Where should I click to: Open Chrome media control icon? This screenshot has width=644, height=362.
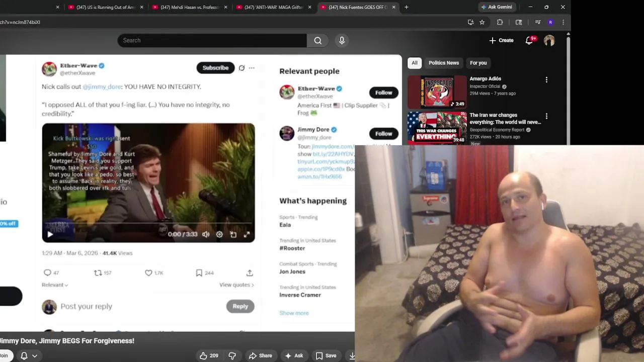537,22
